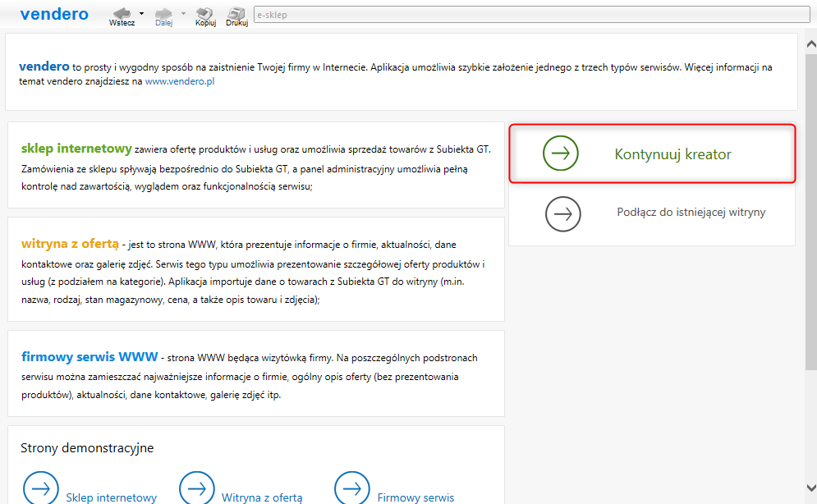Open the Firmowy serwis demo link
The width and height of the screenshot is (817, 504).
point(415,497)
